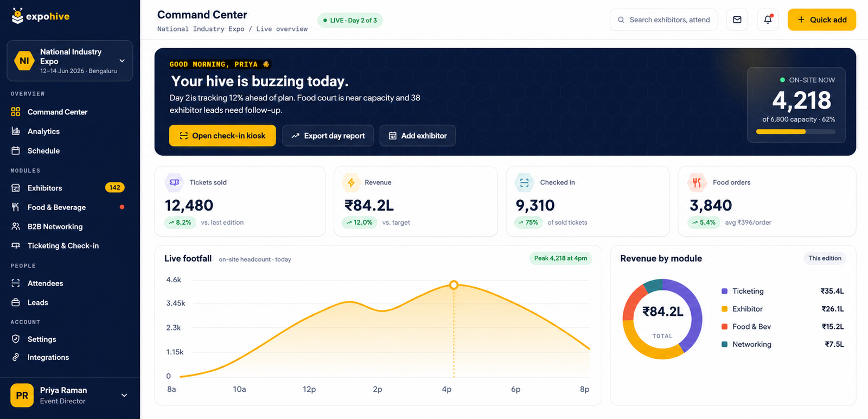The image size is (868, 419).
Task: Click the Quick add button
Action: 822,20
